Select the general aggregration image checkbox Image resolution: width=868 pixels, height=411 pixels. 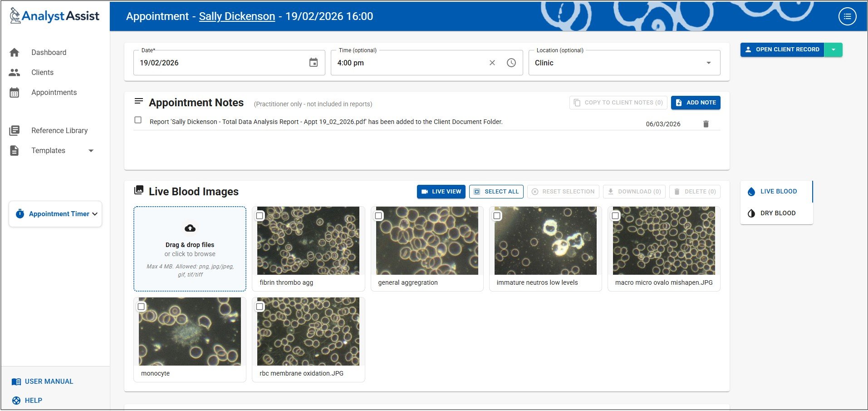coord(378,216)
